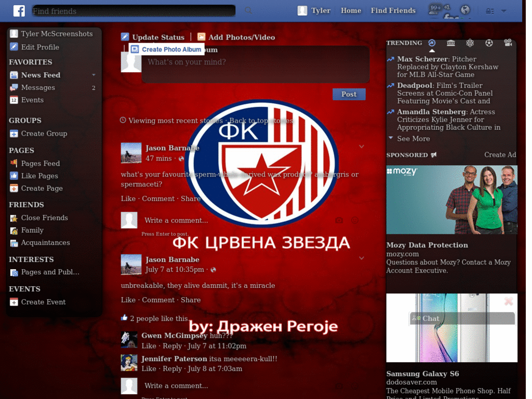Click the Acquaintances list icon
This screenshot has width=532, height=399.
point(14,243)
